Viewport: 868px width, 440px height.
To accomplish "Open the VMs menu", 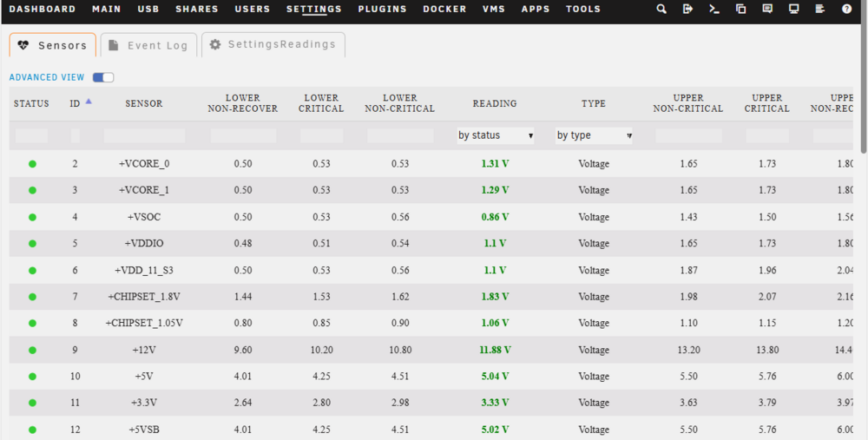I will pos(494,9).
